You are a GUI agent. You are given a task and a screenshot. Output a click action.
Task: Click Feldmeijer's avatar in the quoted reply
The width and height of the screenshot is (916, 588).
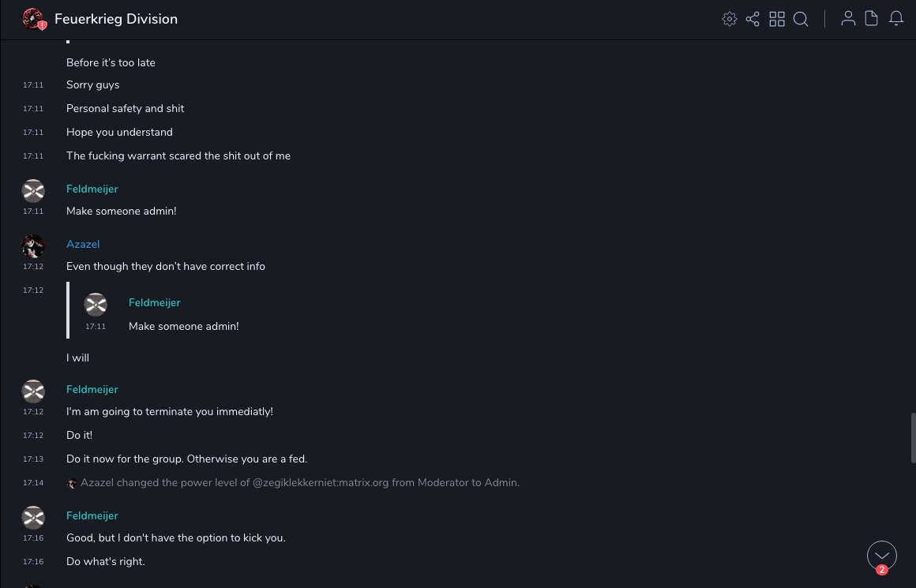pyautogui.click(x=96, y=305)
